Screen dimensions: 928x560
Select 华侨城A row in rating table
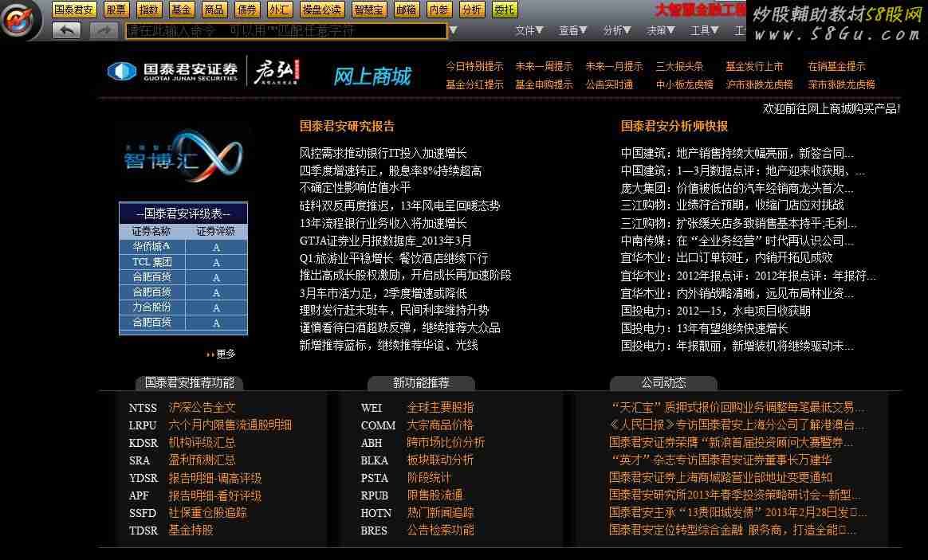click(x=183, y=247)
